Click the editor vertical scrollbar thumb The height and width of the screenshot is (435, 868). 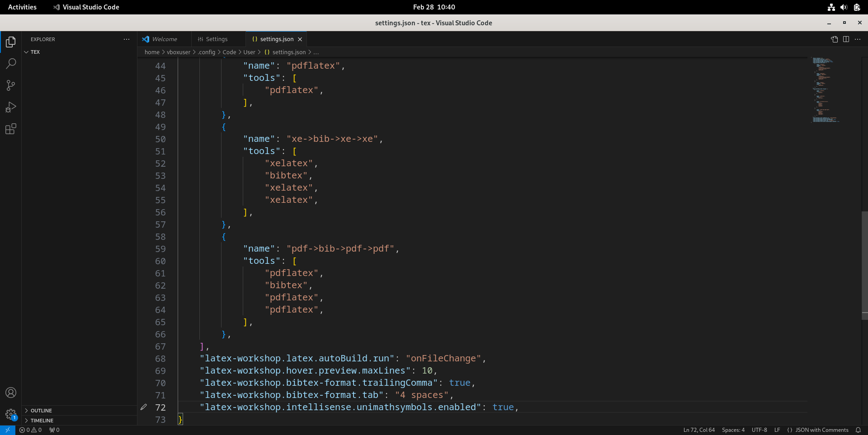tap(864, 266)
